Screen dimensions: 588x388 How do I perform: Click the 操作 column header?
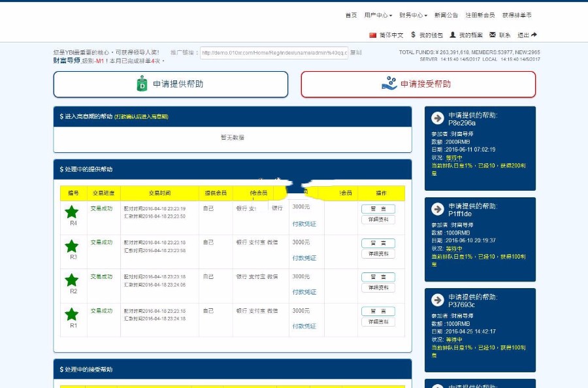(382, 193)
